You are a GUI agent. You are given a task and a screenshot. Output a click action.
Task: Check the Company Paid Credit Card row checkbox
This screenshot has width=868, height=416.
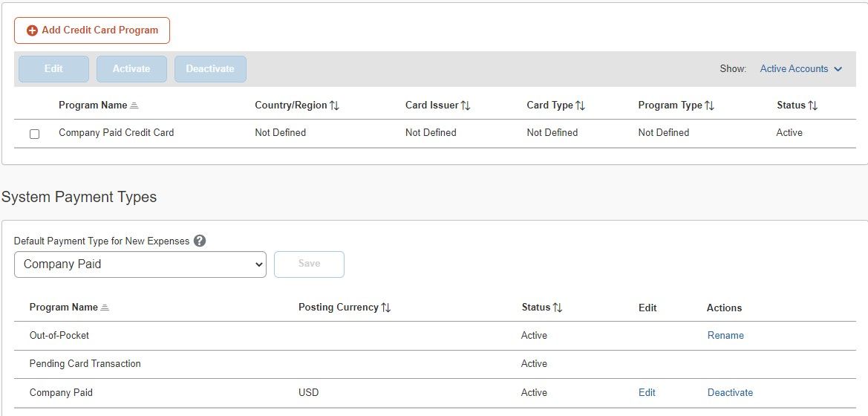coord(34,134)
